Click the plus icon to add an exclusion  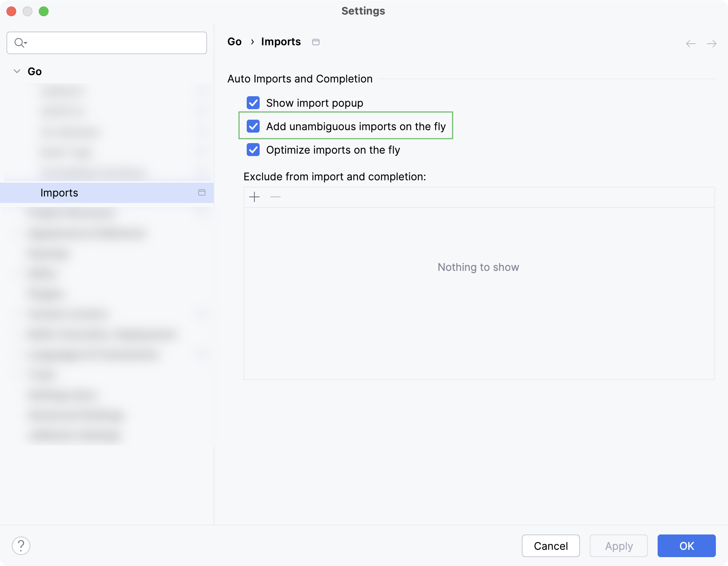[x=255, y=197]
